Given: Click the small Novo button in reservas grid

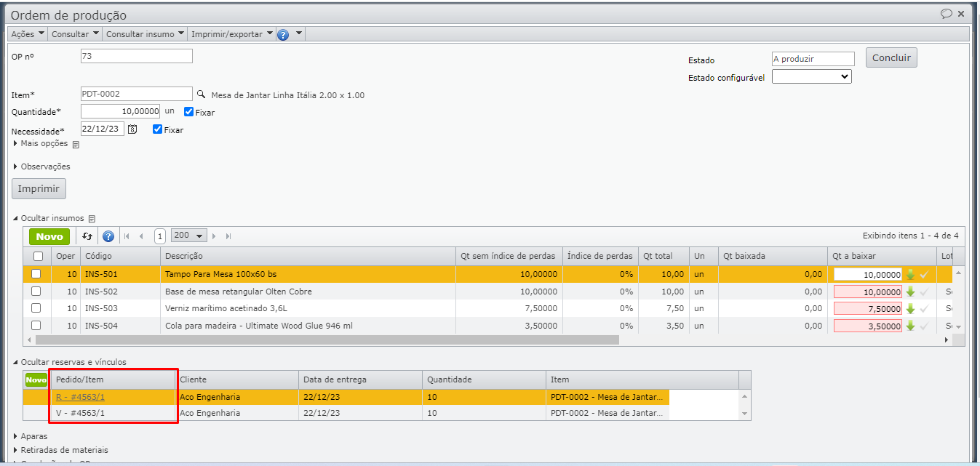Looking at the screenshot, I should coord(36,379).
